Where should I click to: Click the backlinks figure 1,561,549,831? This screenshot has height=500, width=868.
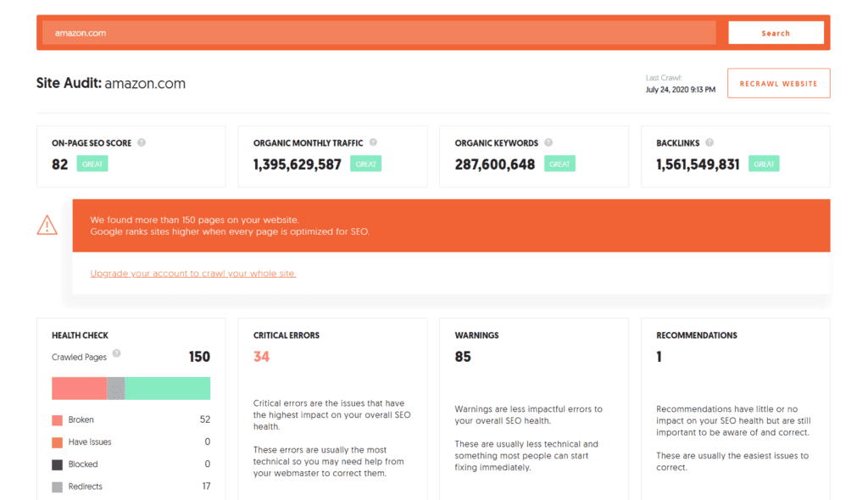coord(698,164)
